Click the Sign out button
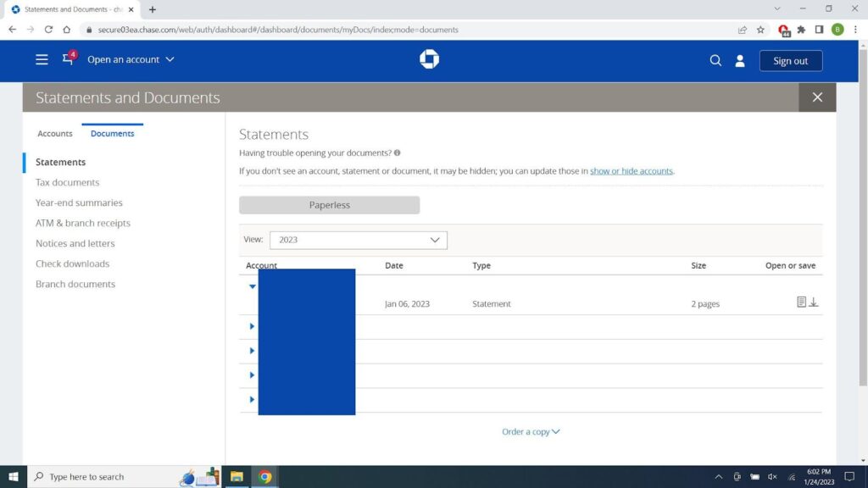The image size is (868, 488). [790, 61]
